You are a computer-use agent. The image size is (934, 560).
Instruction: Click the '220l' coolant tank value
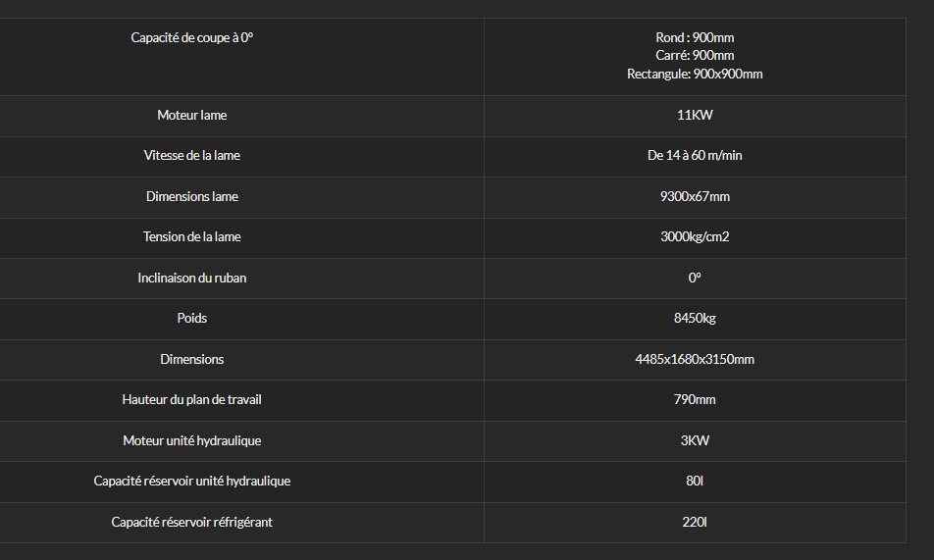695,522
